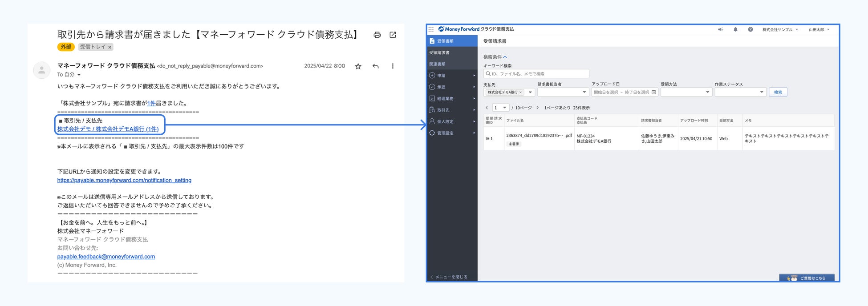Open the 受領方法 dropdown
Viewport: 868px width, 306px height.
tap(686, 93)
